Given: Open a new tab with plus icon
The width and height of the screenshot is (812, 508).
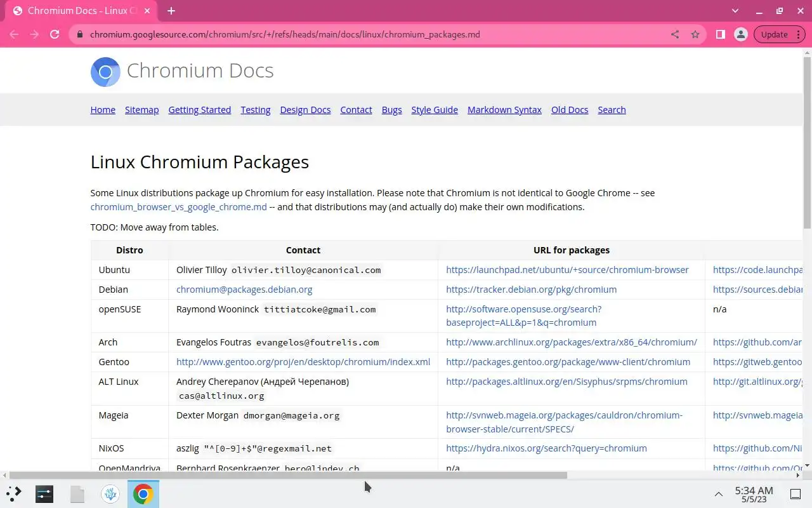Looking at the screenshot, I should click(x=171, y=11).
